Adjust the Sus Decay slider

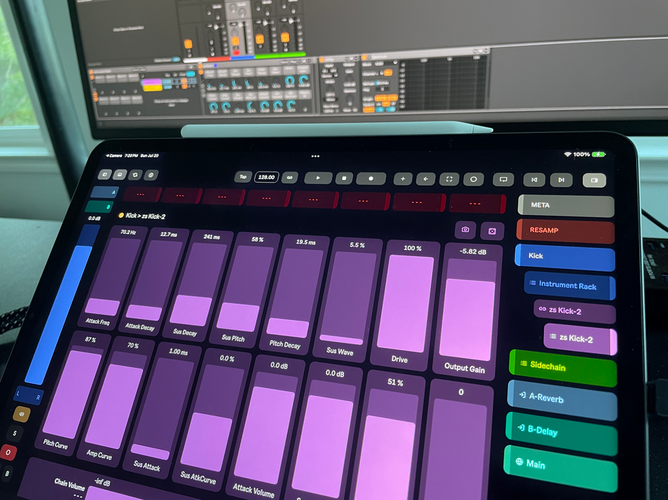tap(199, 284)
